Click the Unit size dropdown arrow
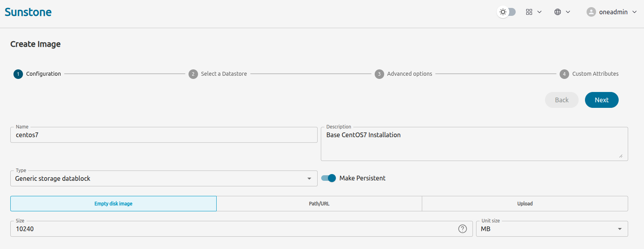The image size is (644, 249). (x=620, y=229)
